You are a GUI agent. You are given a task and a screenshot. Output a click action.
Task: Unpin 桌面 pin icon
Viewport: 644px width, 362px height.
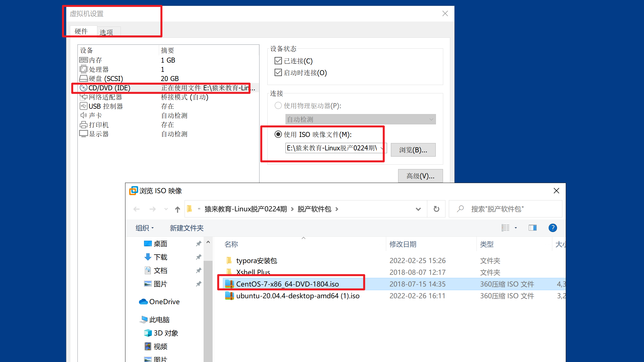pos(199,244)
